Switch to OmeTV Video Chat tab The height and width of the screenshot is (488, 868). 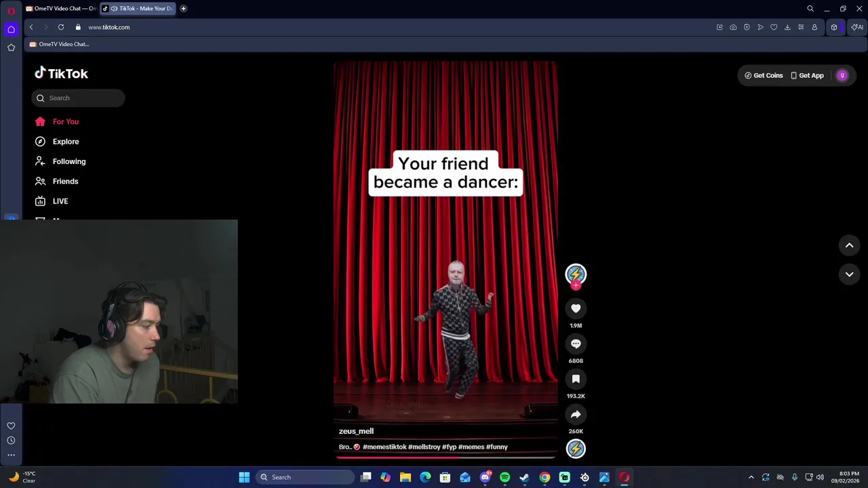60,9
